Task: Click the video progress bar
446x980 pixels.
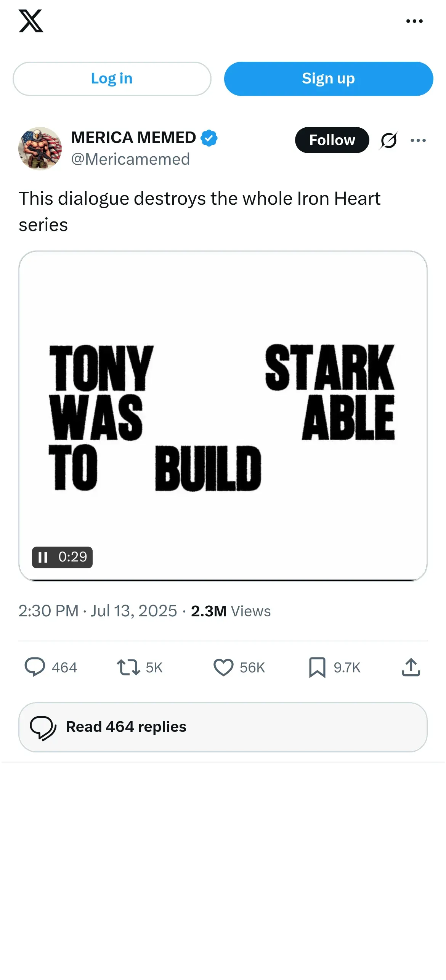Action: coord(223,580)
